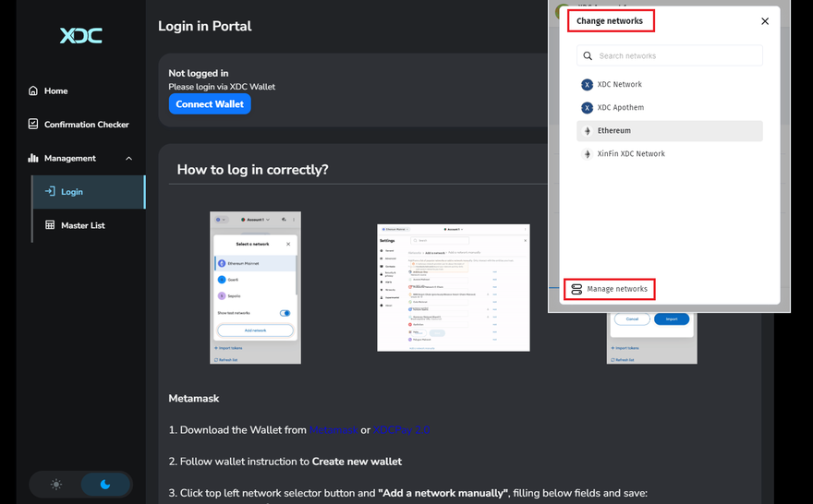Screen dimensions: 813x504
Task: Focus the Search networks input field
Action: [679, 56]
